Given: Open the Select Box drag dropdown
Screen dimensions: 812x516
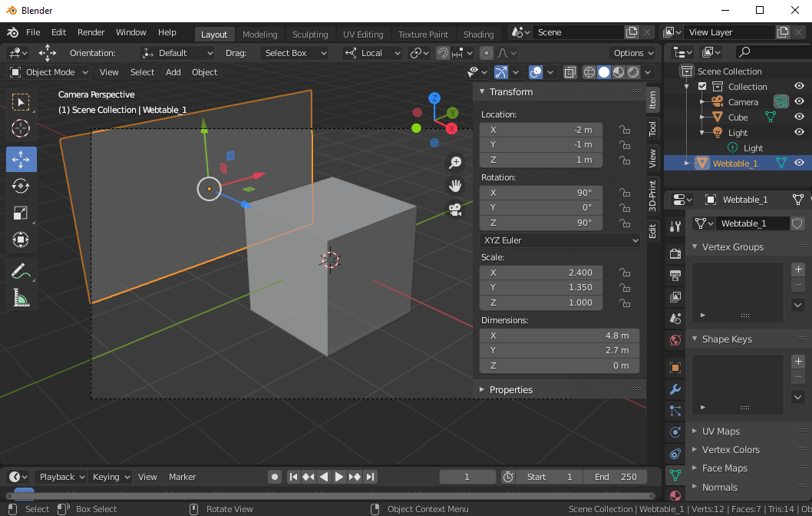Looking at the screenshot, I should (x=295, y=53).
